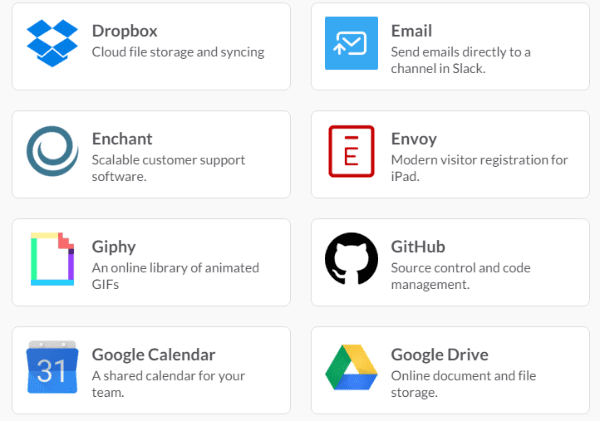
Task: Click the Dropbox logo icon
Action: tap(52, 43)
